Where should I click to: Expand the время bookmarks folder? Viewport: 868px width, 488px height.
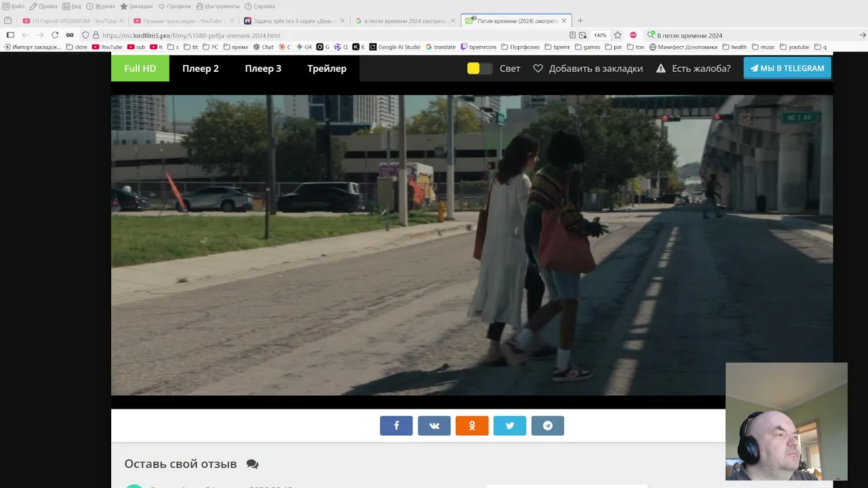point(235,47)
